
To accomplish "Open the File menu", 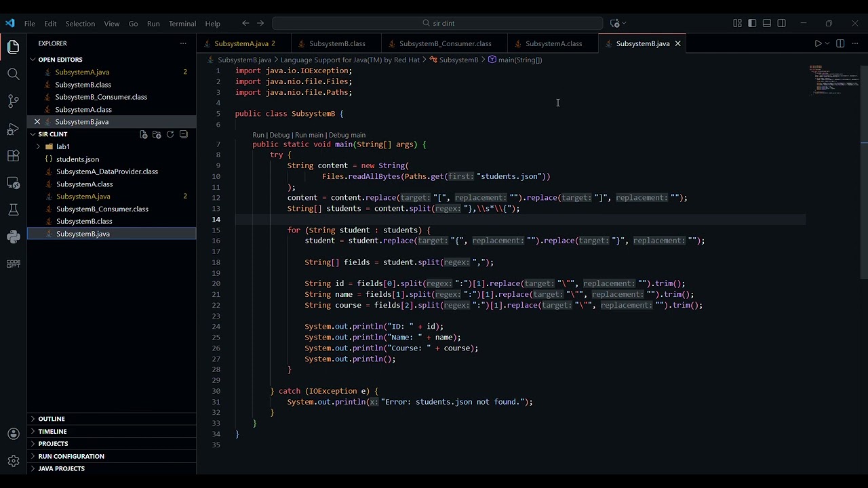I will point(30,23).
